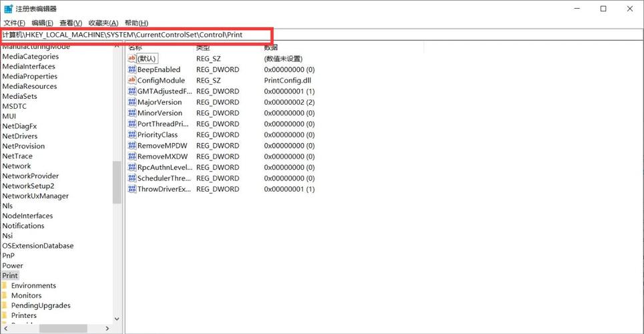Select the NetDiagFx key

coord(19,126)
